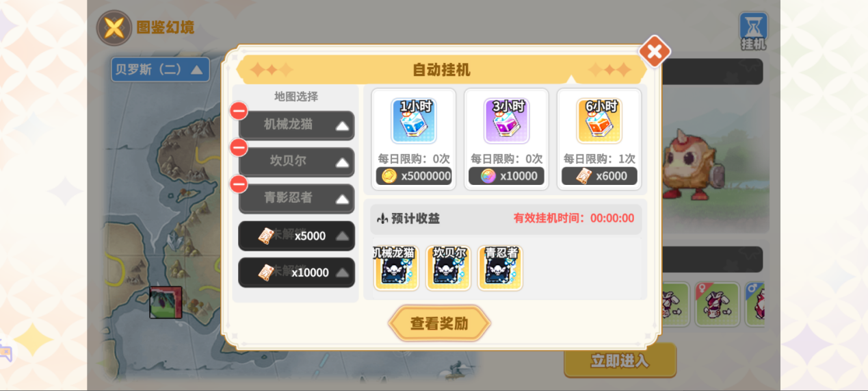Tap the 机械龙猫 reward card icon
The height and width of the screenshot is (391, 868).
click(396, 268)
